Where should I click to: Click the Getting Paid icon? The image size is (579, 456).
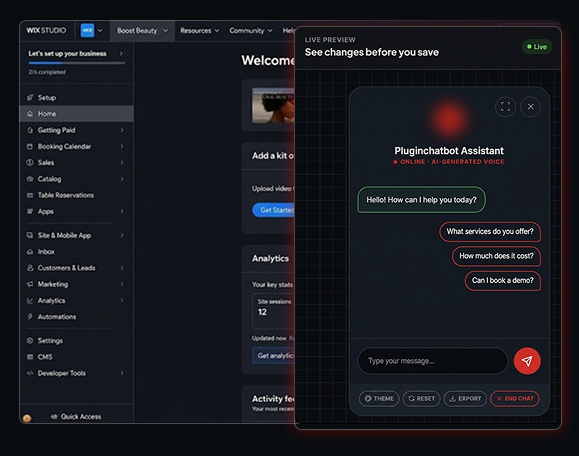[30, 130]
